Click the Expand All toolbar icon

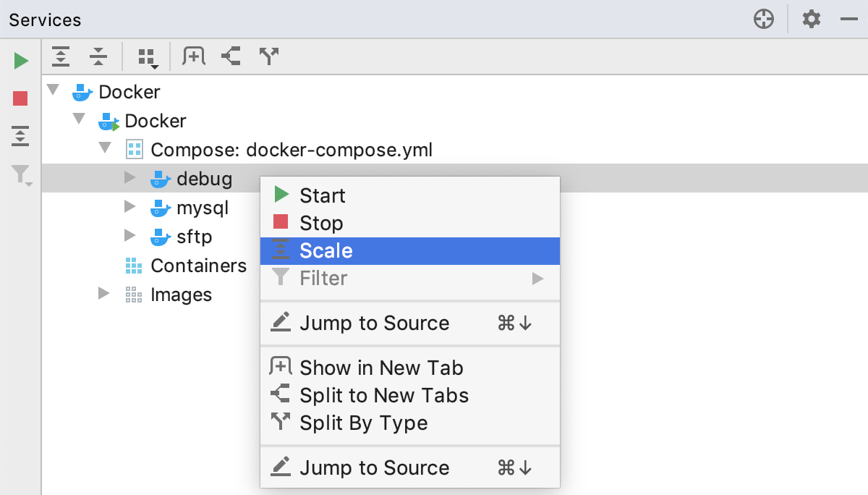coord(61,56)
